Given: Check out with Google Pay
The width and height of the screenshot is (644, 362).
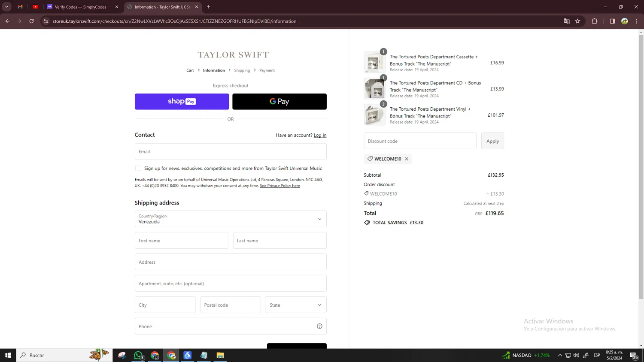Looking at the screenshot, I should (279, 102).
